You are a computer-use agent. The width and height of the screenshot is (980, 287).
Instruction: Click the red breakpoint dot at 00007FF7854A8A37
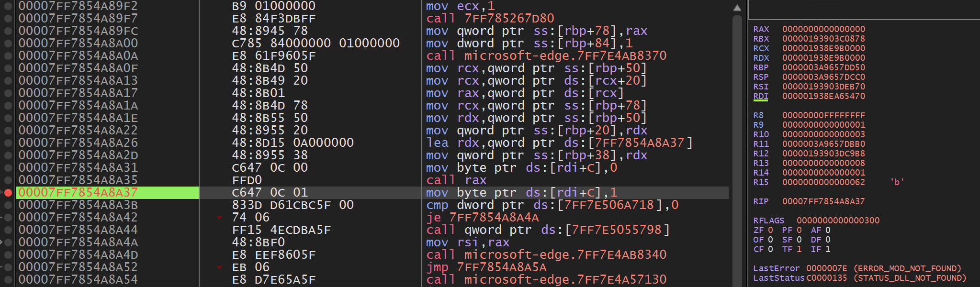[8, 193]
